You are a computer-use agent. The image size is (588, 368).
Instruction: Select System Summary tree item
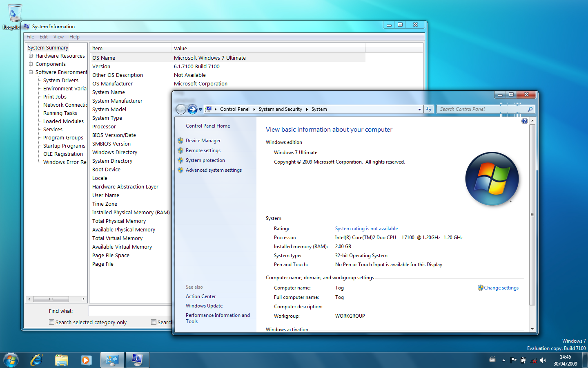pyautogui.click(x=48, y=47)
